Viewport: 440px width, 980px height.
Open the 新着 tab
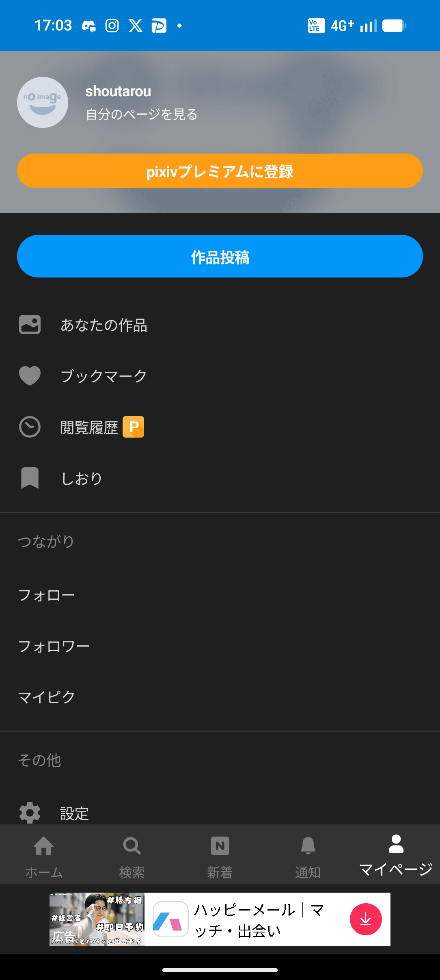[x=220, y=854]
